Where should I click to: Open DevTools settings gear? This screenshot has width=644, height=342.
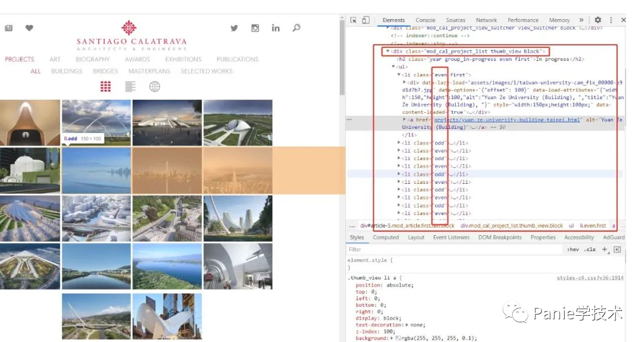pos(597,20)
